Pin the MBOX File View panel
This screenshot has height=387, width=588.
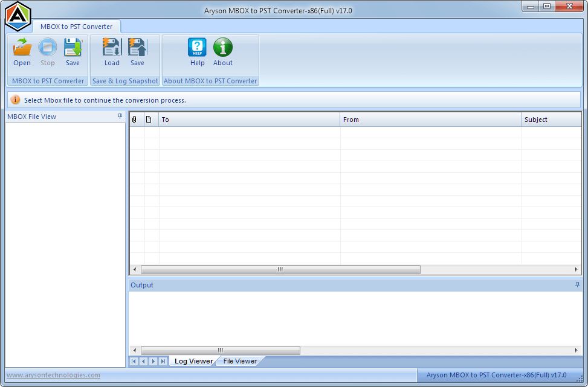(120, 116)
